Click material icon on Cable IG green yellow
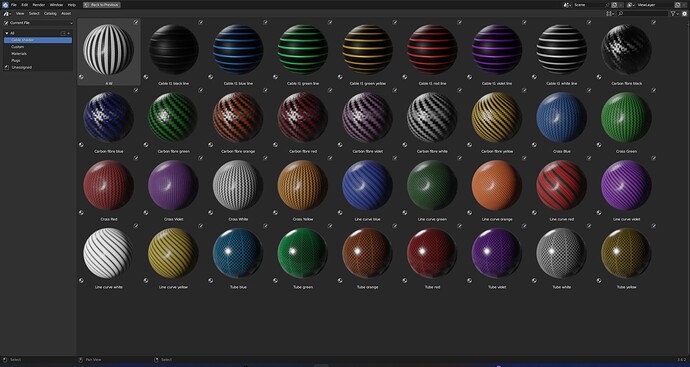The width and height of the screenshot is (690, 367). point(340,77)
